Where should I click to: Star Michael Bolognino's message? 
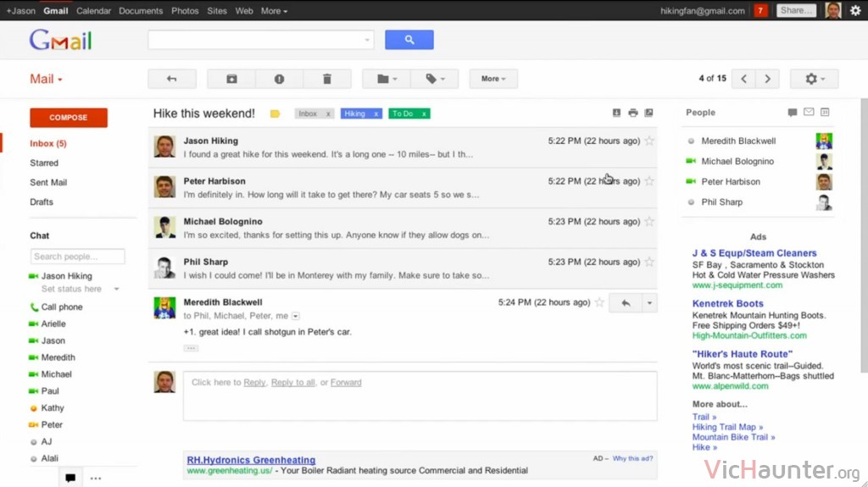click(649, 222)
